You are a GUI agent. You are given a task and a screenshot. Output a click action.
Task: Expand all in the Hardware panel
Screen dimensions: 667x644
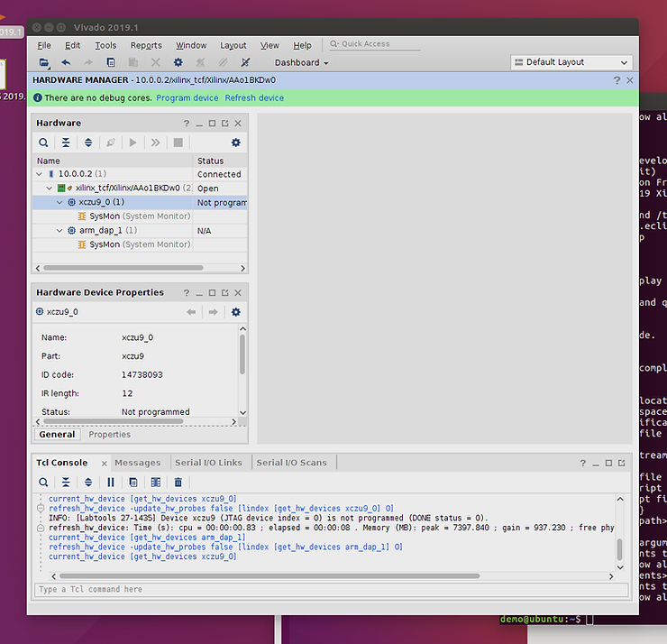point(88,143)
